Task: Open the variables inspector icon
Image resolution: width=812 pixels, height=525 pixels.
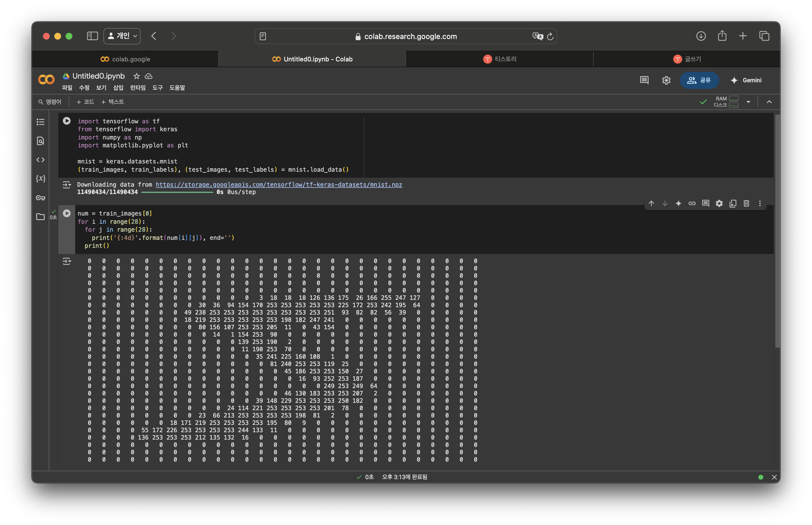Action: coord(40,178)
